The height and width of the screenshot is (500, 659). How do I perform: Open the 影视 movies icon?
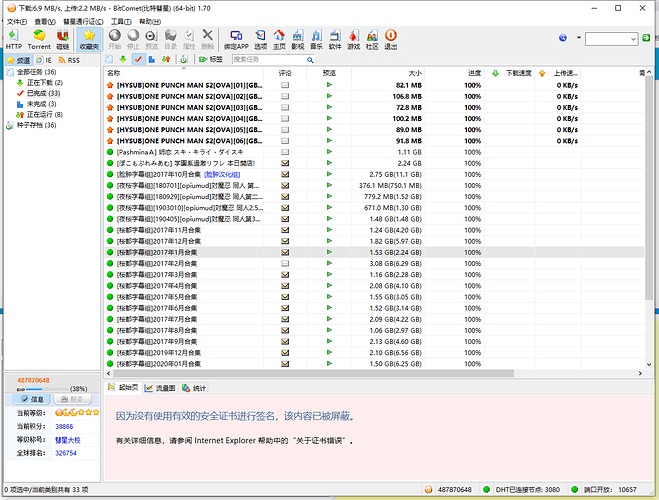298,39
